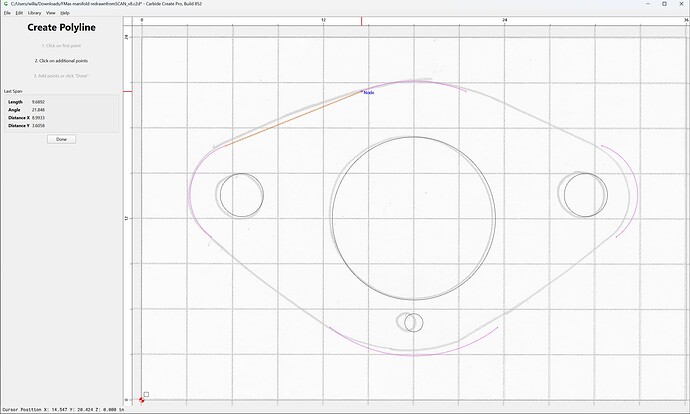Click the orange polyline segment
The width and height of the screenshot is (690, 414).
pos(294,118)
